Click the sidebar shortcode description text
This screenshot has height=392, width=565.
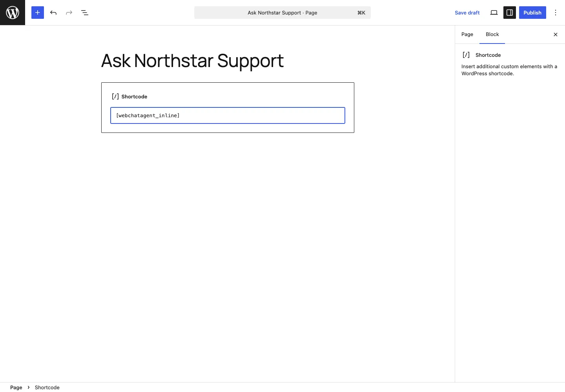pos(509,70)
